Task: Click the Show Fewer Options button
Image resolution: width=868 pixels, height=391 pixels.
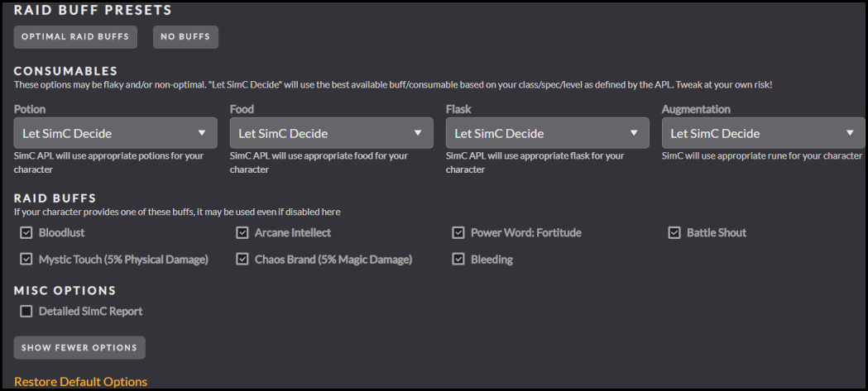Action: point(79,348)
